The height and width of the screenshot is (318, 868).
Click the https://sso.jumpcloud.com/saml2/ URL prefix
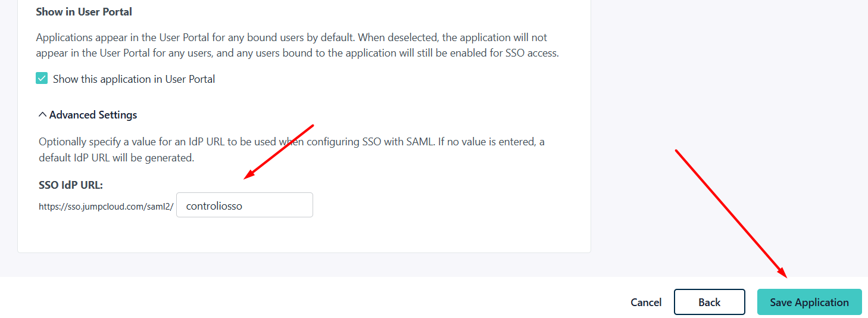106,207
